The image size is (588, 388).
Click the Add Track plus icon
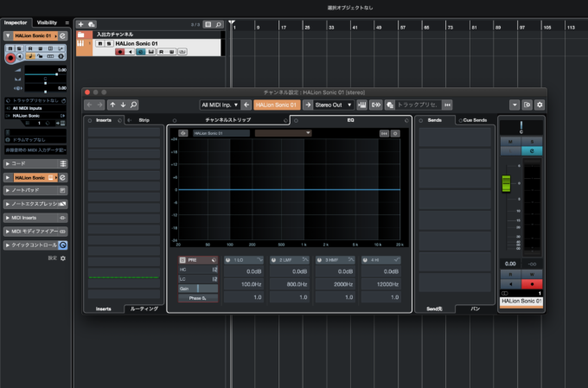pyautogui.click(x=80, y=24)
